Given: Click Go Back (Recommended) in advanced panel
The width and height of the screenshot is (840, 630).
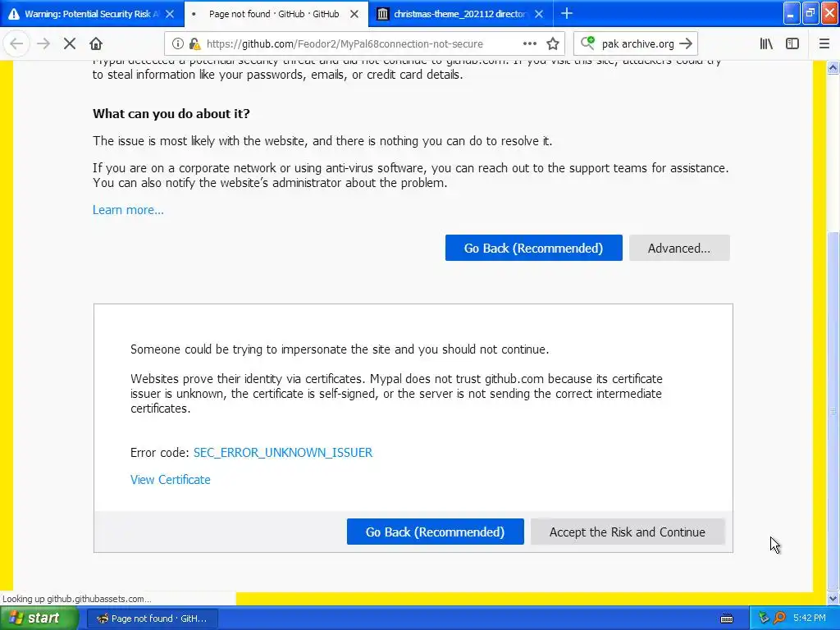Looking at the screenshot, I should [435, 532].
